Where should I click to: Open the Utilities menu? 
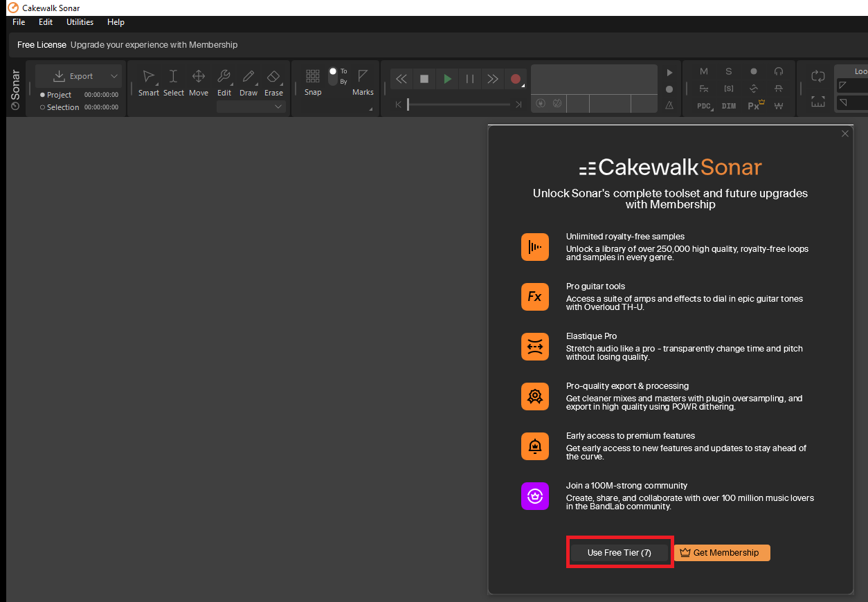80,22
